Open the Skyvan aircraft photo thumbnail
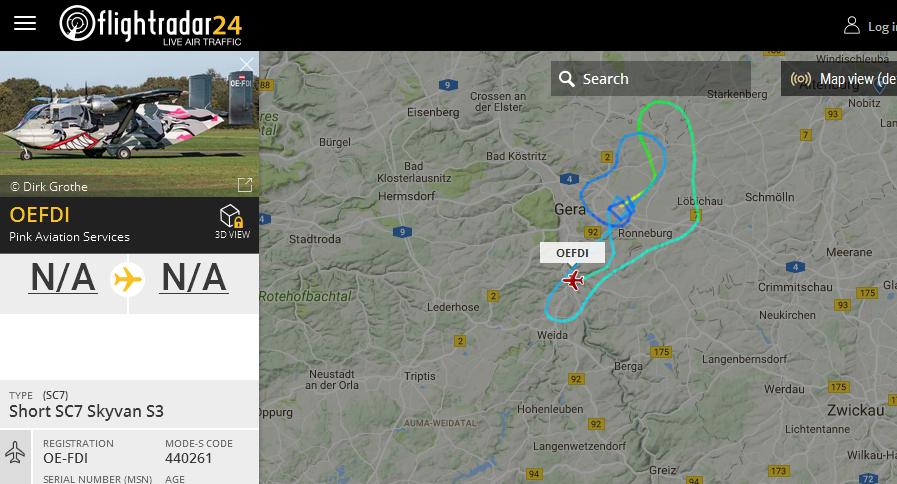Image resolution: width=897 pixels, height=484 pixels. point(129,124)
